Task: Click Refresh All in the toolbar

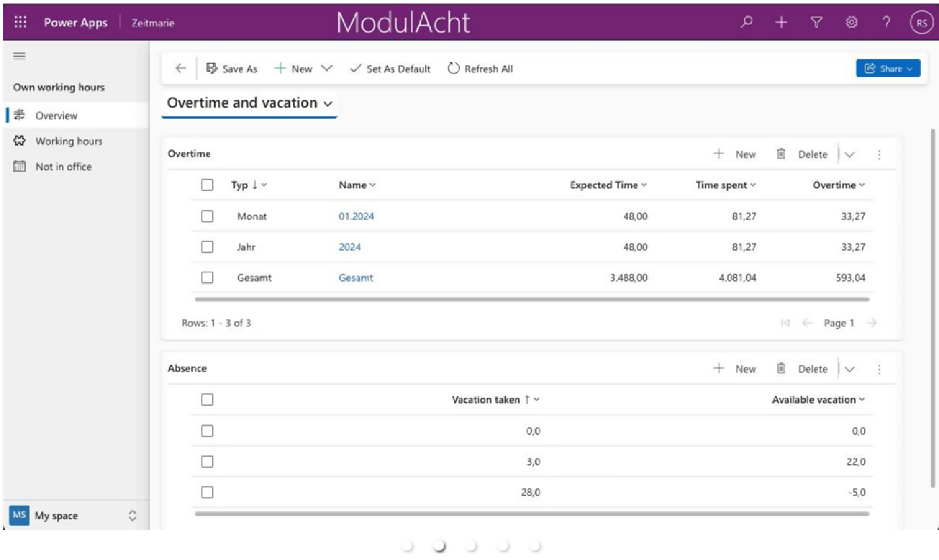Action: pyautogui.click(x=480, y=69)
